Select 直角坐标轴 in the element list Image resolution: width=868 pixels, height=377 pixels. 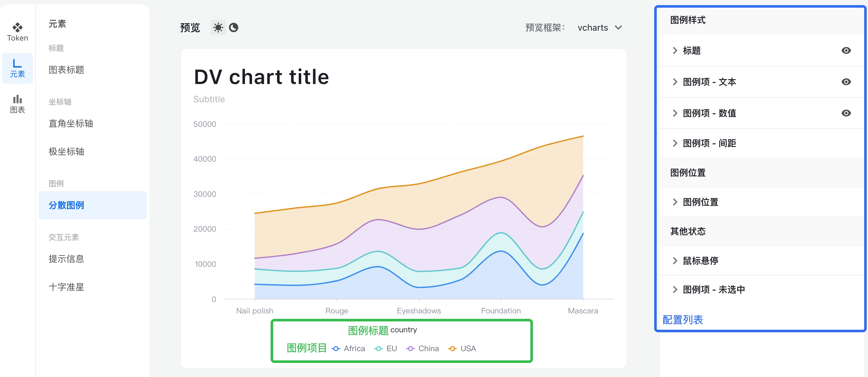click(x=71, y=123)
